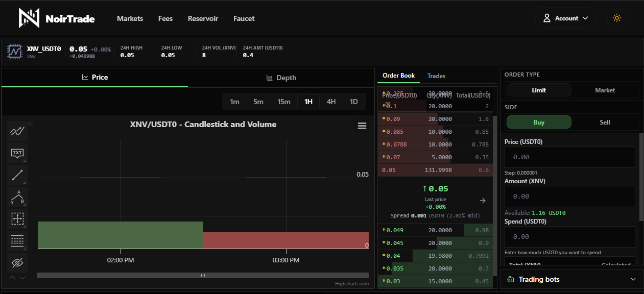
Task: Click the green volume bar in chart
Action: [x=121, y=235]
